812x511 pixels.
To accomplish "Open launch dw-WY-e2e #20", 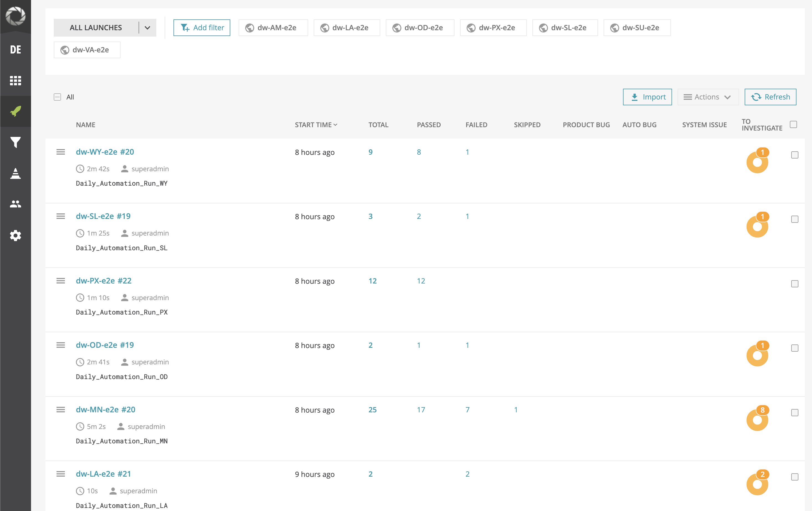I will 105,152.
